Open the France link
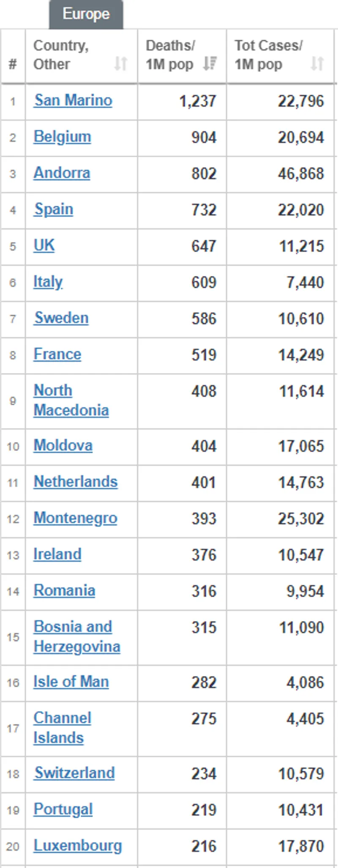Screen dimensions: 338x868 (x=57, y=355)
